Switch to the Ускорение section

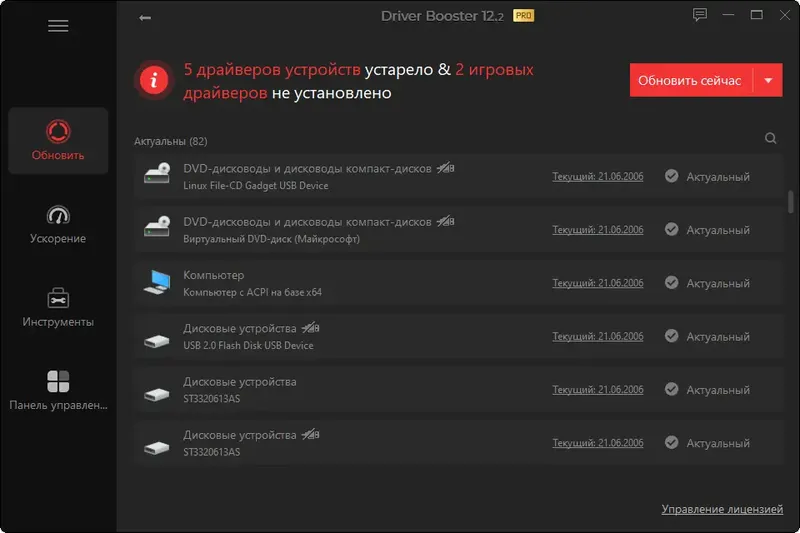tap(58, 224)
